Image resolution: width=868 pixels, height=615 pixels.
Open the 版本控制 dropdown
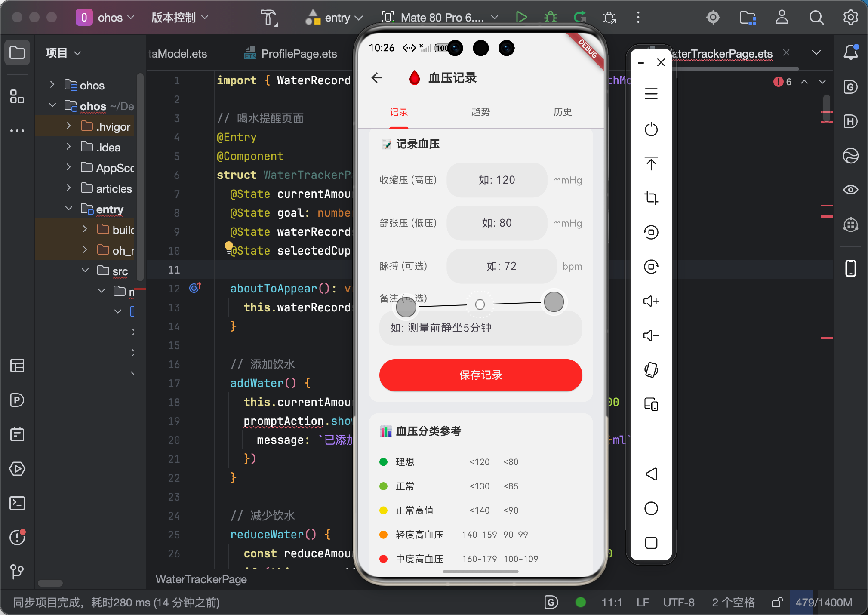[x=179, y=18]
